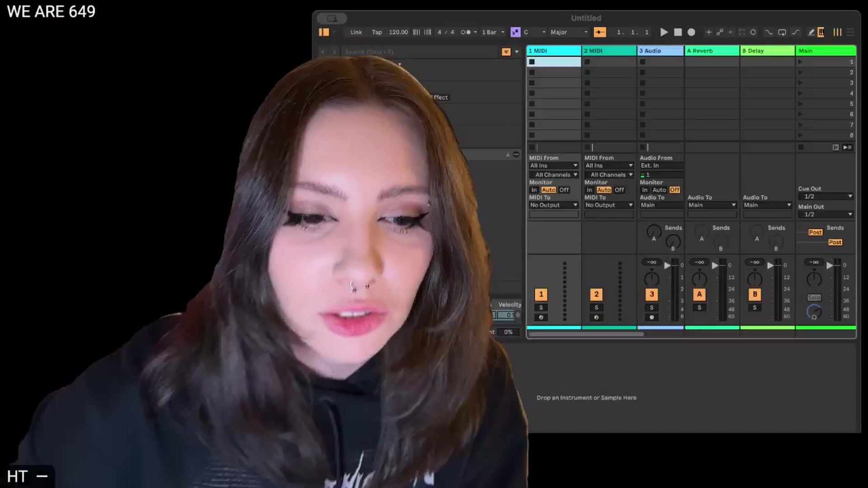Open the 1 MIDI 'All Ins' dropdown
Image resolution: width=868 pixels, height=488 pixels.
(554, 165)
